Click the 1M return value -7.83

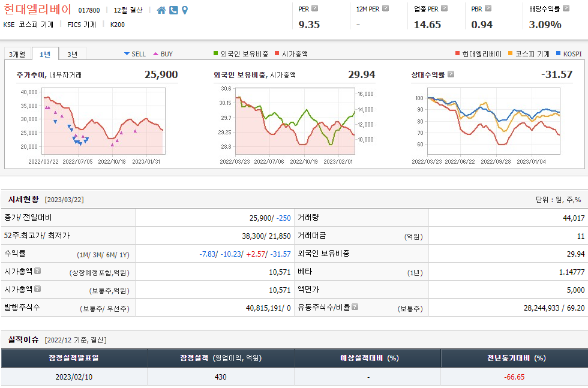[208, 254]
